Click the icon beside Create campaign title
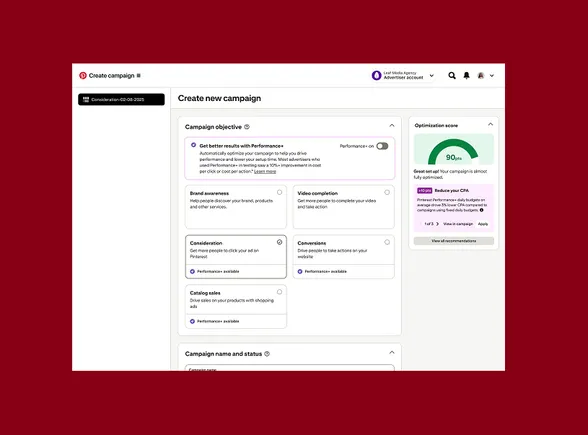588x435 pixels. pos(138,75)
